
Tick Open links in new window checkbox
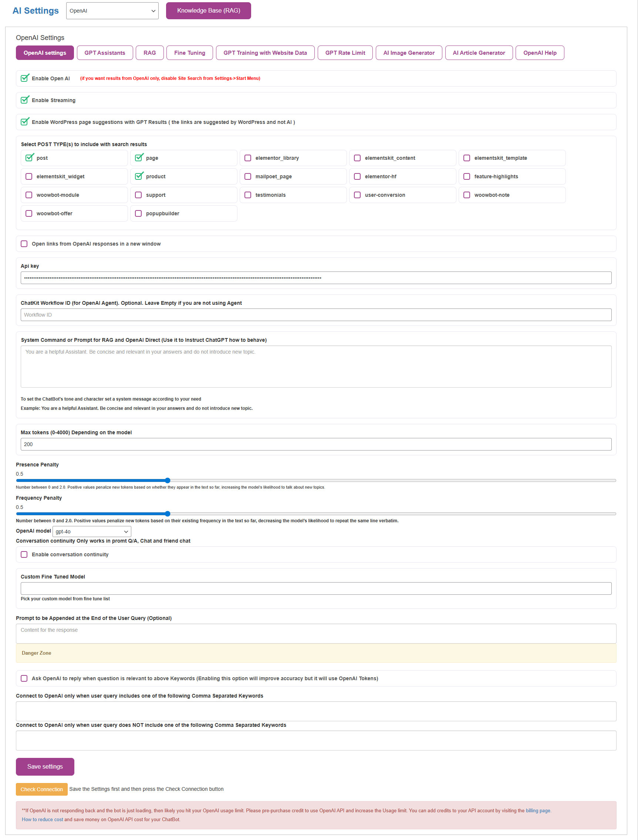click(24, 244)
